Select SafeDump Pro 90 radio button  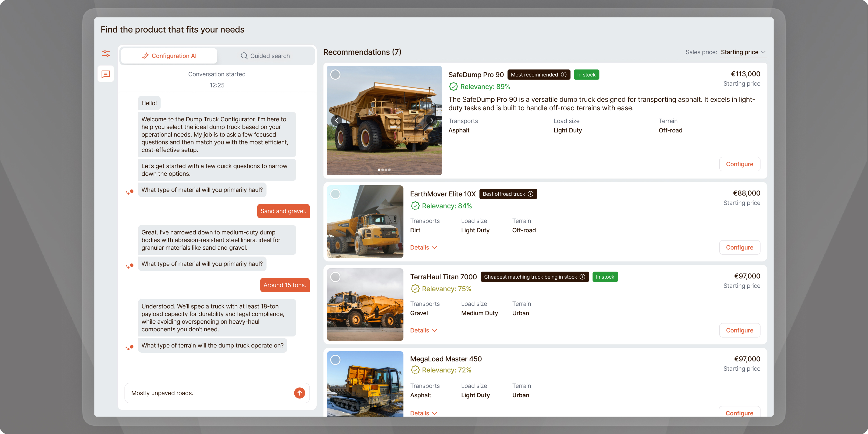coord(335,75)
